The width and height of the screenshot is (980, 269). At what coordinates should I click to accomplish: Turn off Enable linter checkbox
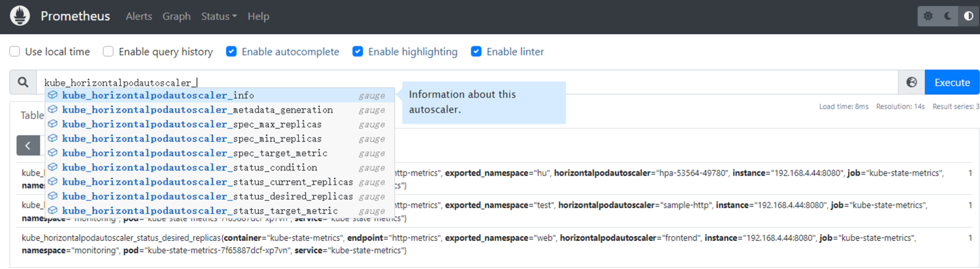point(476,52)
